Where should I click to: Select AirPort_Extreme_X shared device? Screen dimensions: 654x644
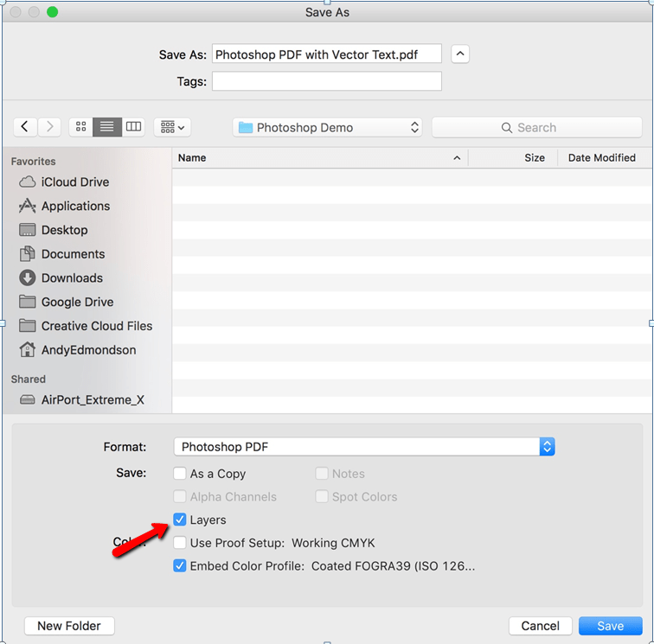click(x=93, y=399)
